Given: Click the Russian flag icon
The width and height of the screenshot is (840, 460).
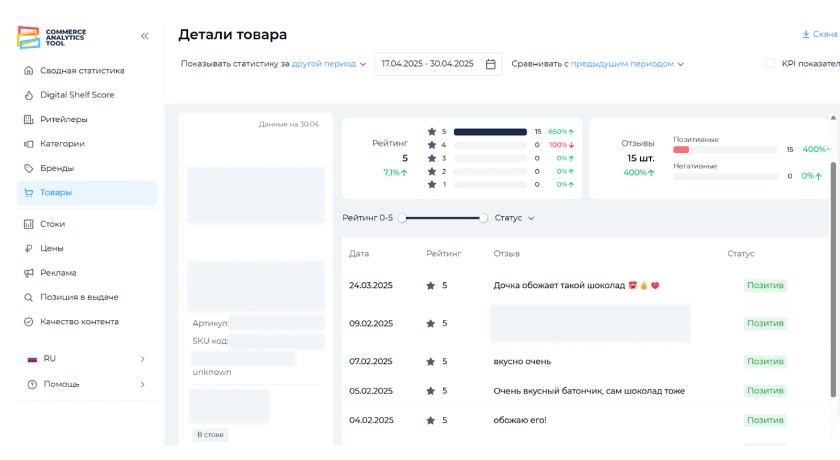Looking at the screenshot, I should [x=32, y=359].
